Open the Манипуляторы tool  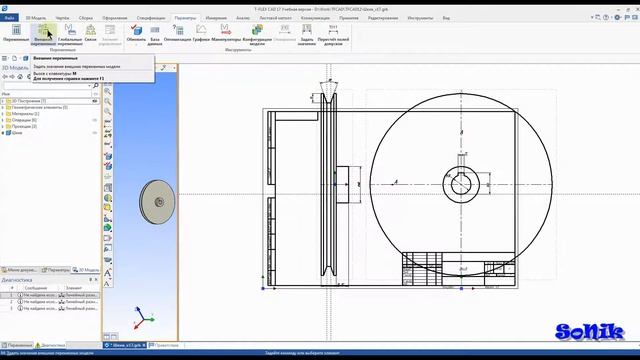click(226, 33)
